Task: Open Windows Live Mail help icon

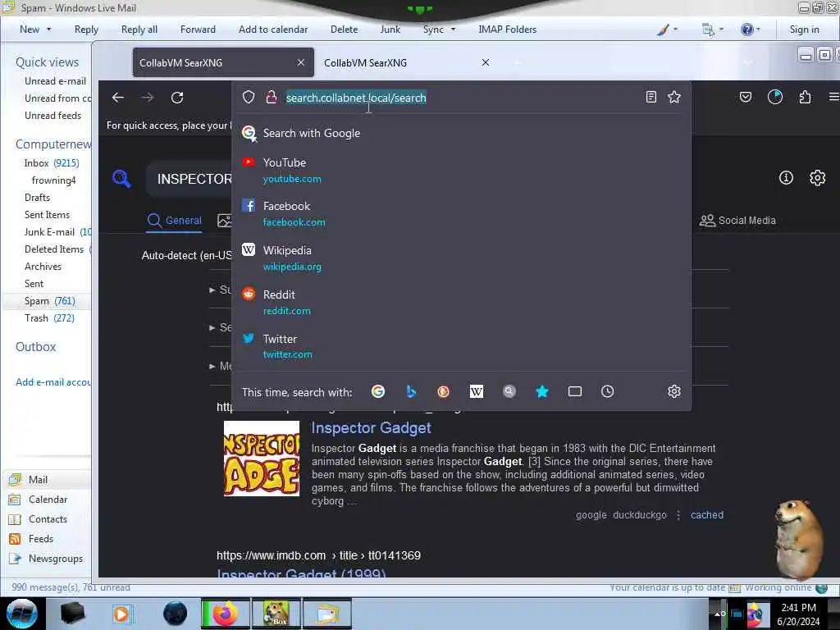Action: 746,30
